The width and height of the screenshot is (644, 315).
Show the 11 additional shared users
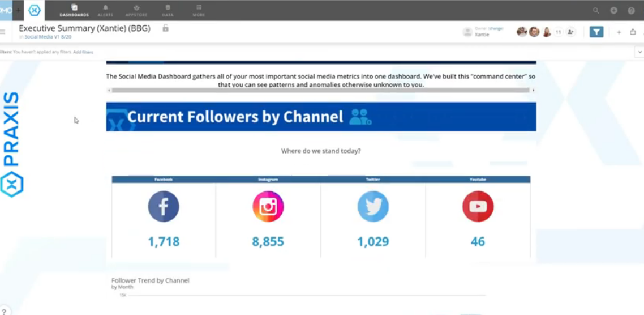pyautogui.click(x=558, y=32)
